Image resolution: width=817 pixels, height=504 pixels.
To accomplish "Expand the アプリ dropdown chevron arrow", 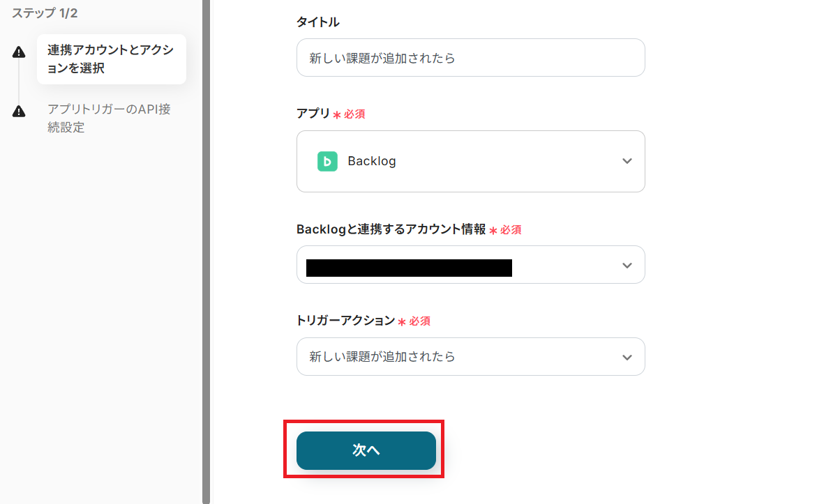I will coord(627,161).
